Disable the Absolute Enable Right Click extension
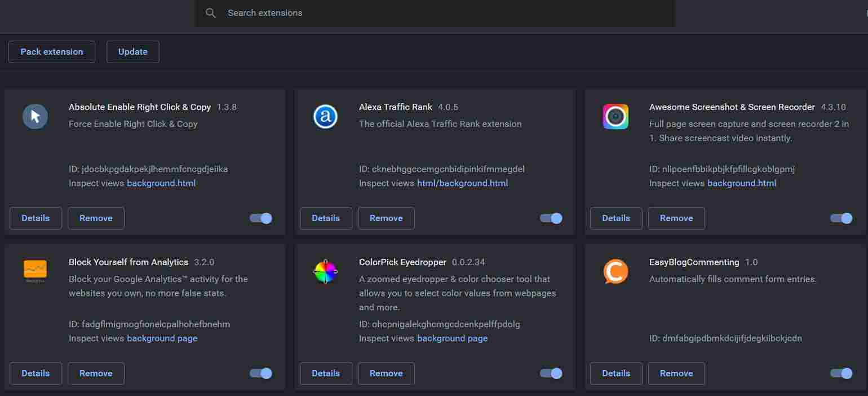Viewport: 868px width, 396px height. [x=261, y=218]
